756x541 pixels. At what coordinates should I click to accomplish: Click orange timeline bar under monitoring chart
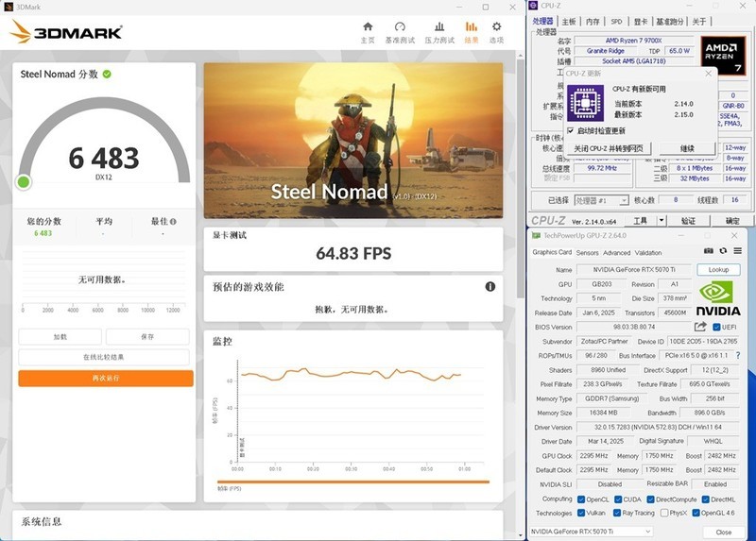click(x=352, y=482)
